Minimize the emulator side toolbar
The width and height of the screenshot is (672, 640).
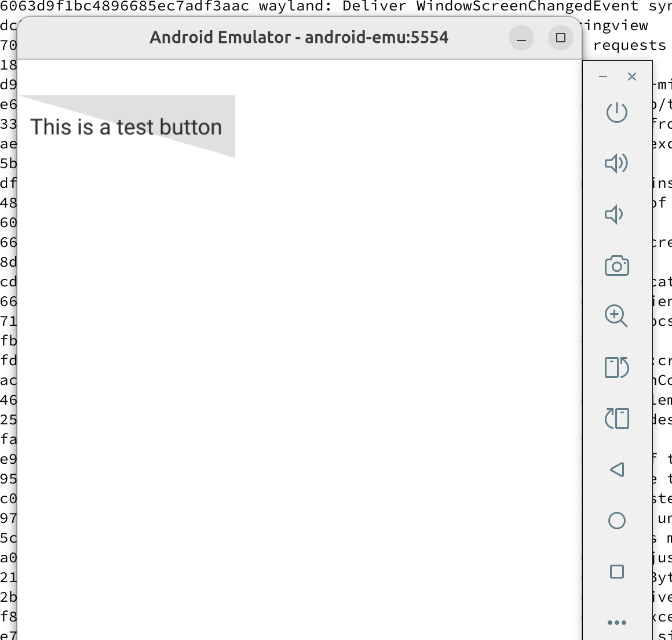(x=603, y=77)
